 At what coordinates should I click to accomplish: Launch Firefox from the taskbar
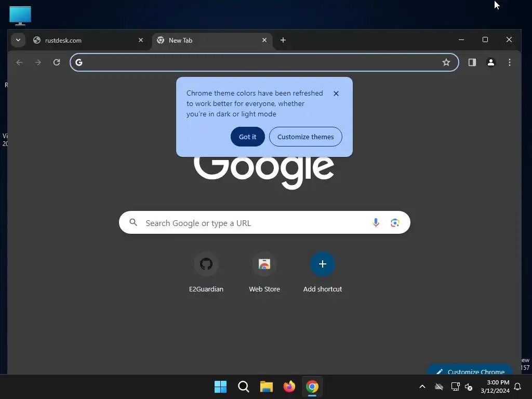coord(289,387)
